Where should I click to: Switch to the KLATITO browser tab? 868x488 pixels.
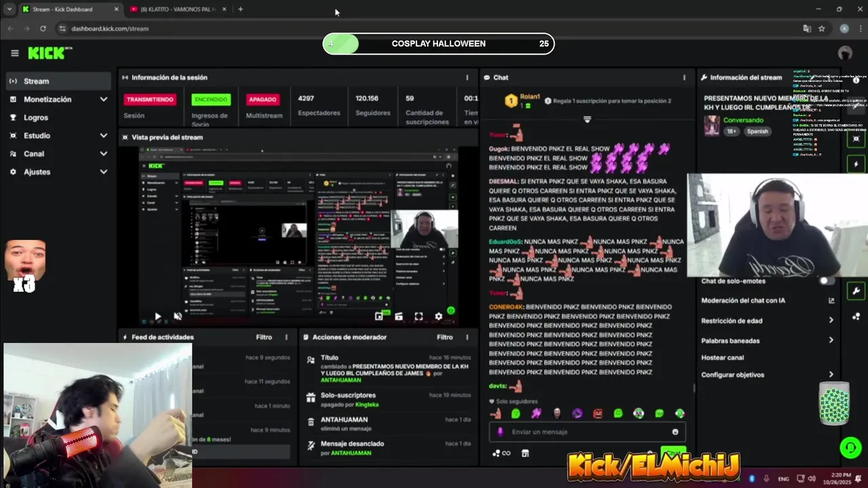pos(176,9)
